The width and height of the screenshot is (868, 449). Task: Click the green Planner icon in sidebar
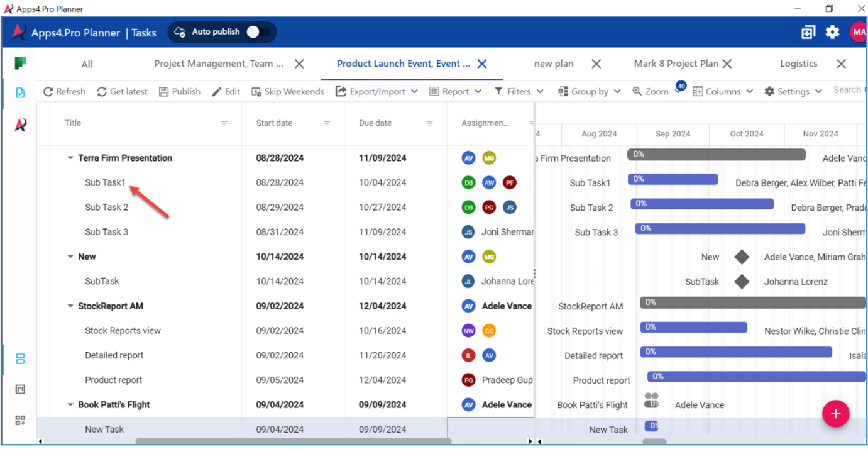[20, 63]
